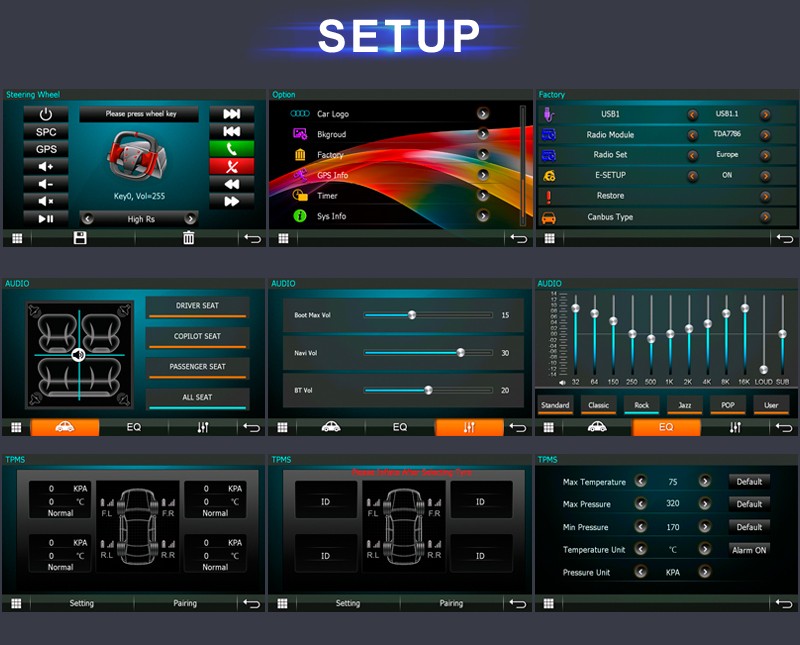Viewport: 800px width, 645px height.
Task: Click the Navi Vol slider handle
Action: click(x=461, y=352)
